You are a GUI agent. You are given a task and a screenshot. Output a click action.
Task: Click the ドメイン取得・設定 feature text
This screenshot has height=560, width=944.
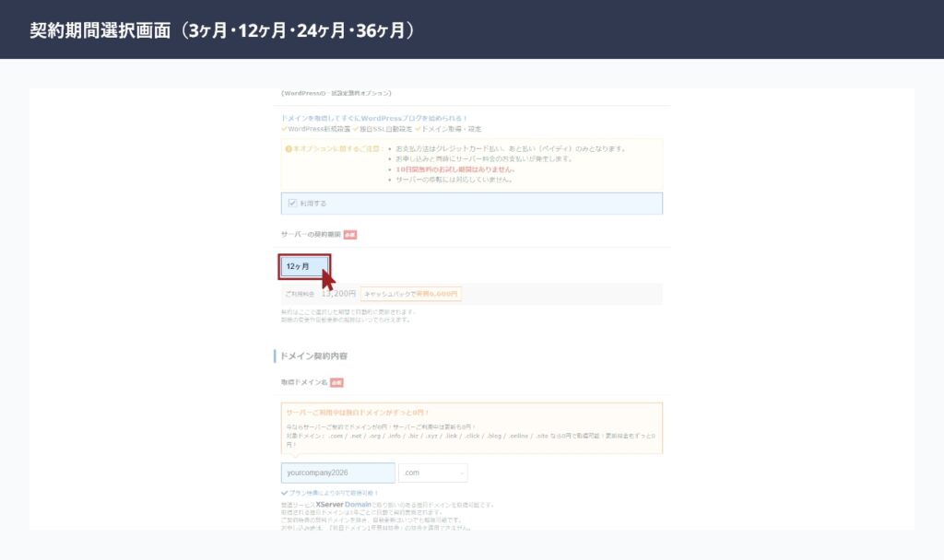tap(451, 129)
